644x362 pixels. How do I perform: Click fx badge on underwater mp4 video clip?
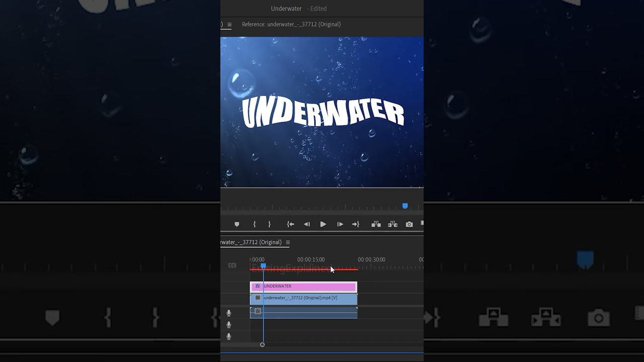pos(258,298)
